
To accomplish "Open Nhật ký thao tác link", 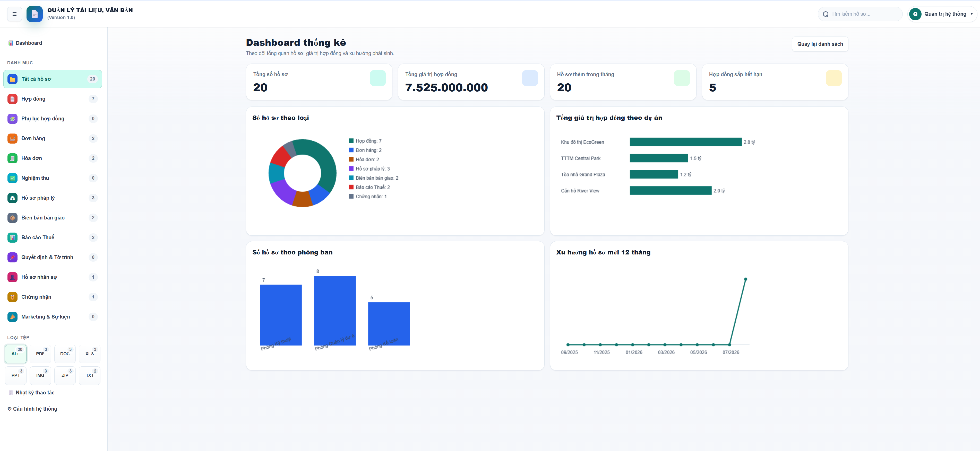I will (x=35, y=392).
